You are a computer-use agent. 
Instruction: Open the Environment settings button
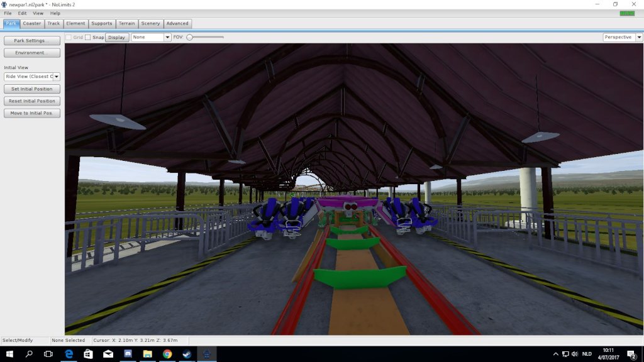[x=32, y=53]
